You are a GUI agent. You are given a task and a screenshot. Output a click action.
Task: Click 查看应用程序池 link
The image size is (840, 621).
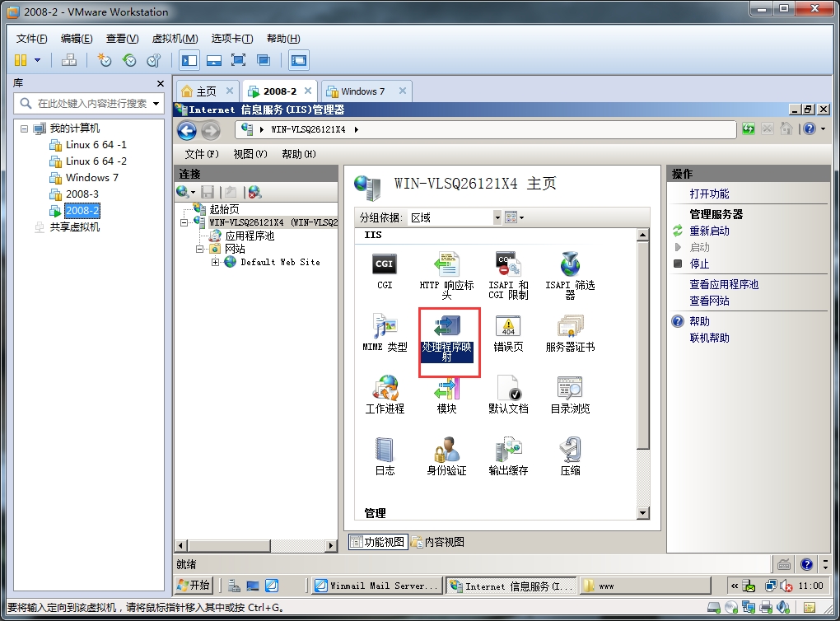[724, 284]
